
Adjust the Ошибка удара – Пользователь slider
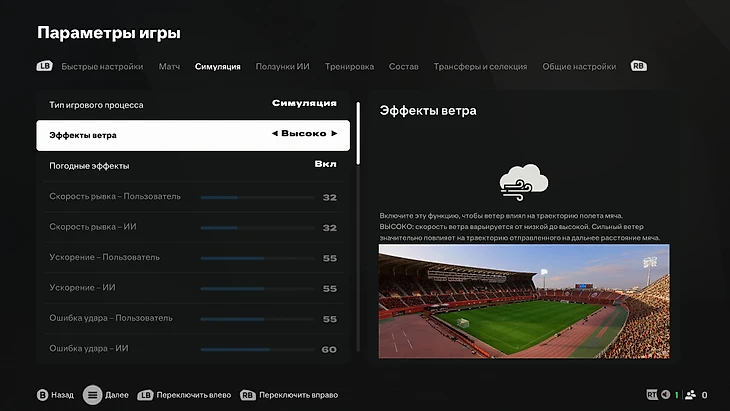pos(257,319)
